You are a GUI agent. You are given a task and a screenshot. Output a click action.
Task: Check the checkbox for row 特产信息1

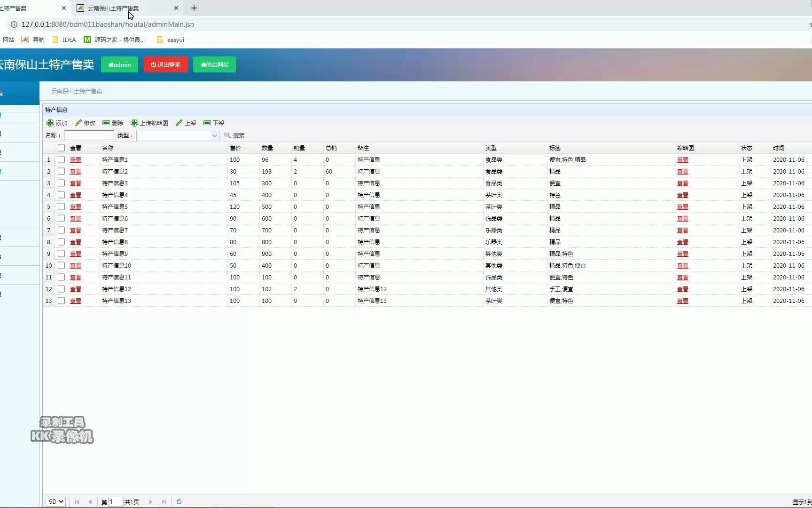(61, 159)
